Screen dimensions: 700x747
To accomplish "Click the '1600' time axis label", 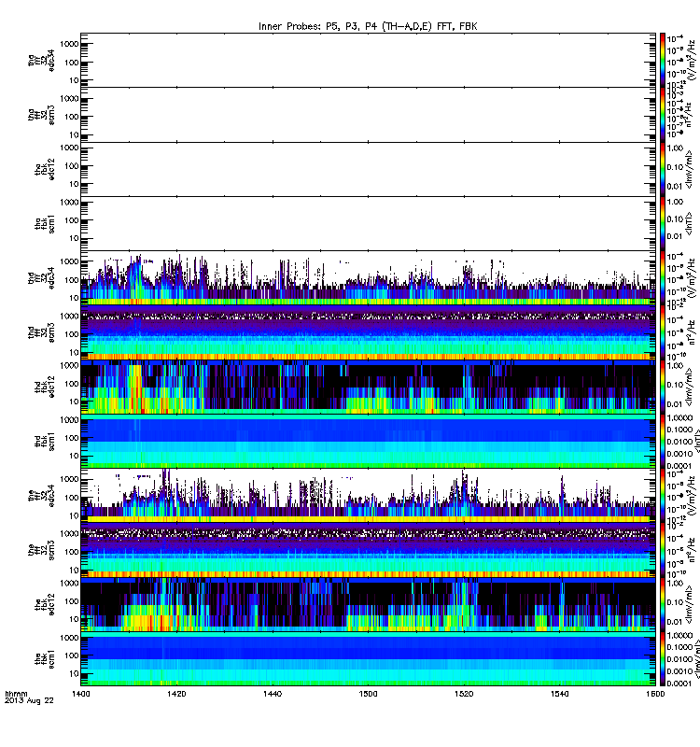I will pyautogui.click(x=656, y=694).
